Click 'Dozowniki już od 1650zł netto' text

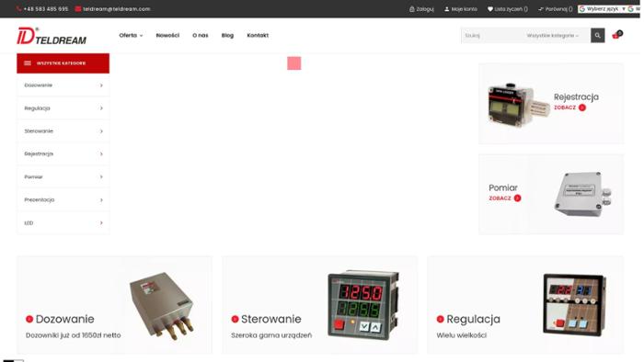pyautogui.click(x=73, y=335)
